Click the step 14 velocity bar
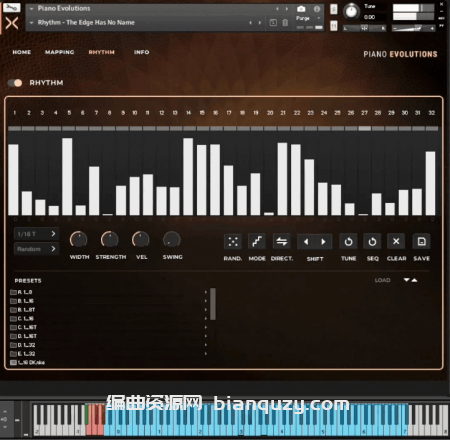This screenshot has height=440, width=450. [188, 177]
